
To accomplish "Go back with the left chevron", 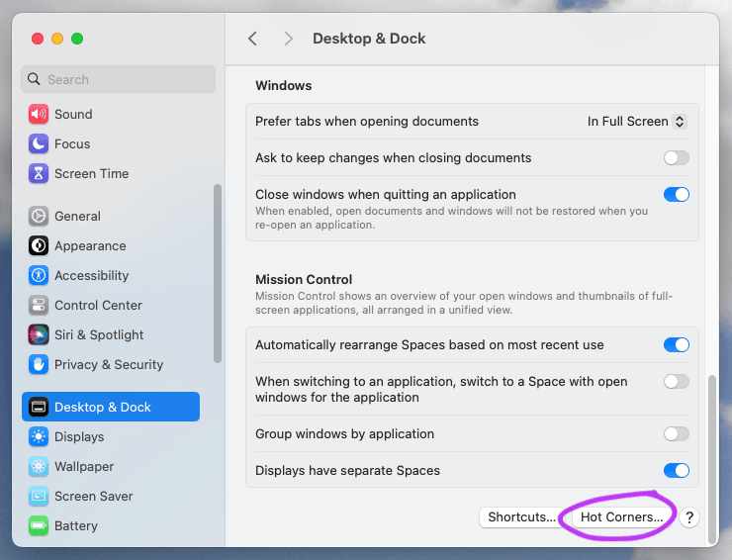I will tap(252, 39).
